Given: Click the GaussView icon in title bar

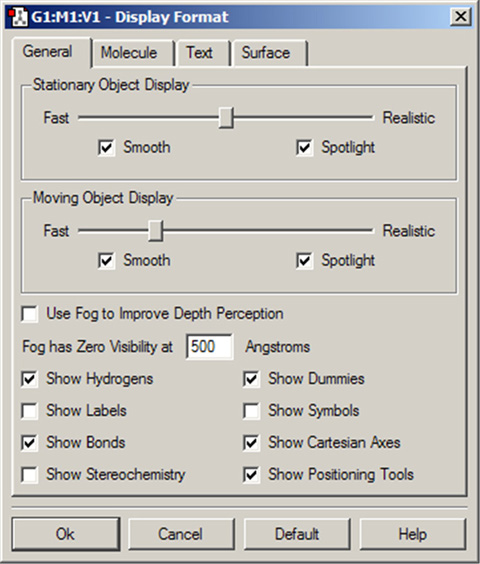Looking at the screenshot, I should [x=18, y=17].
